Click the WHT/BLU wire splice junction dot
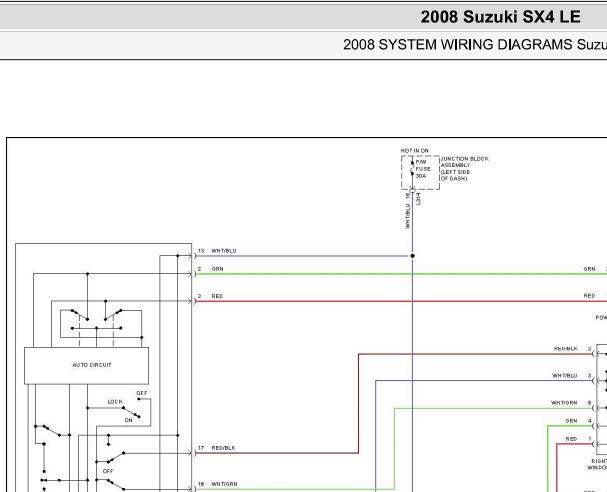Viewport: 607px width, 492px height. pos(412,256)
